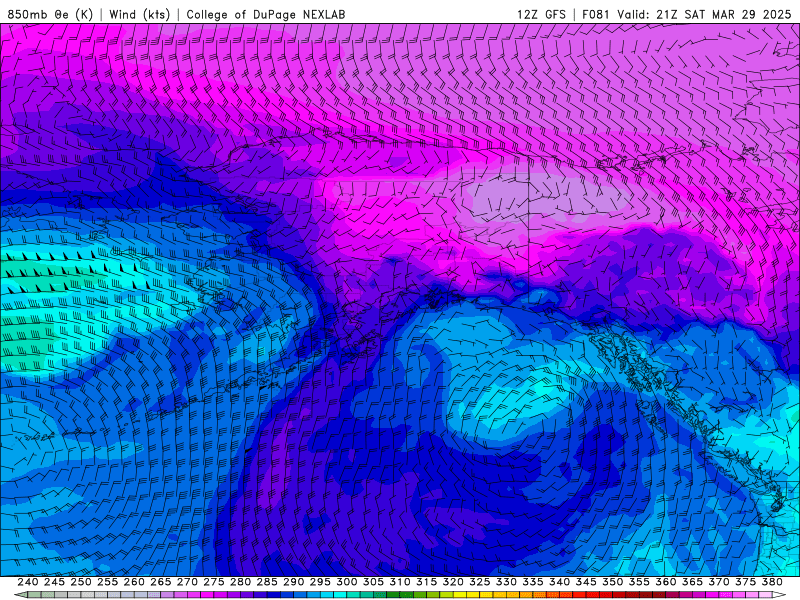Click the "F081" forecast hour label
The width and height of the screenshot is (800, 600).
[596, 14]
